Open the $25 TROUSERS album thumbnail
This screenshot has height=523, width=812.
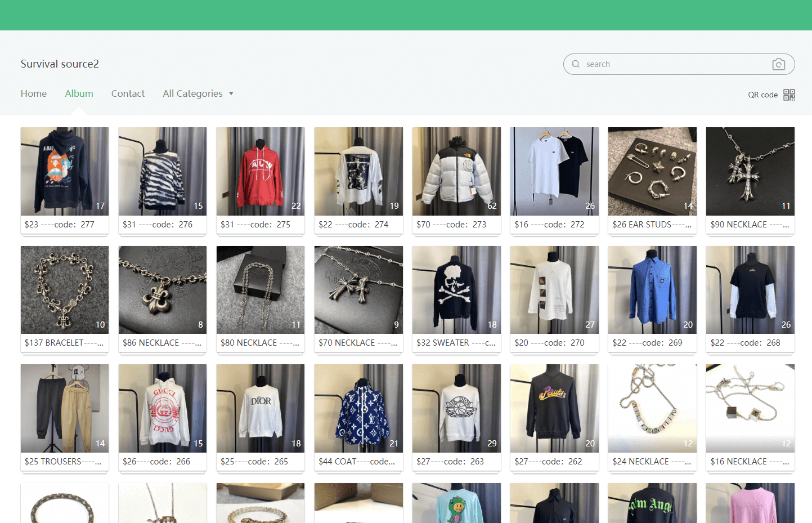pos(65,408)
